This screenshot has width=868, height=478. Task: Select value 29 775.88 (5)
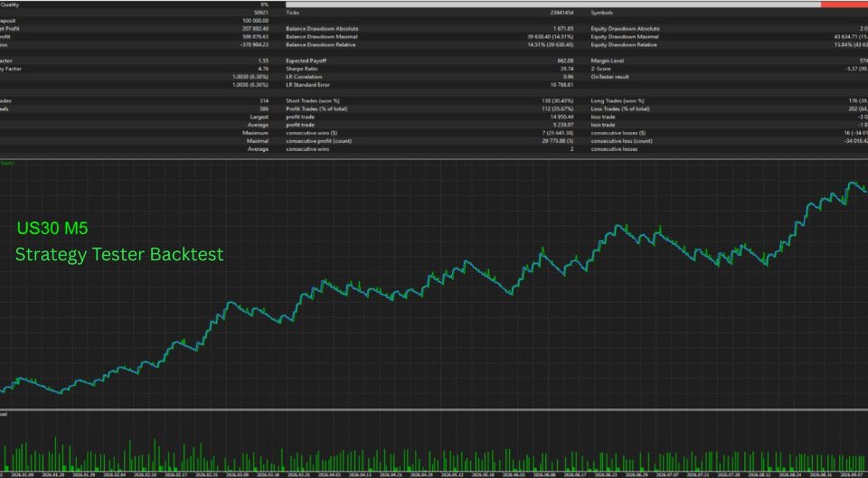(x=558, y=141)
